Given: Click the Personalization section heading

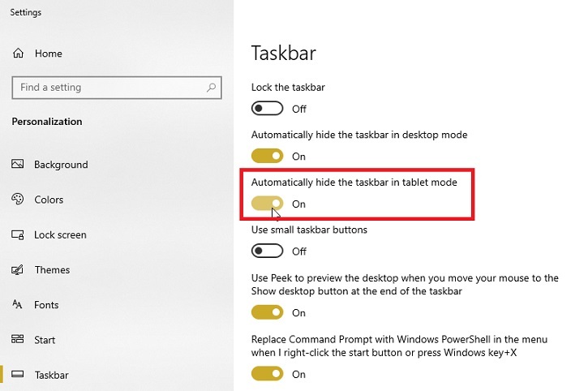Looking at the screenshot, I should (x=47, y=122).
